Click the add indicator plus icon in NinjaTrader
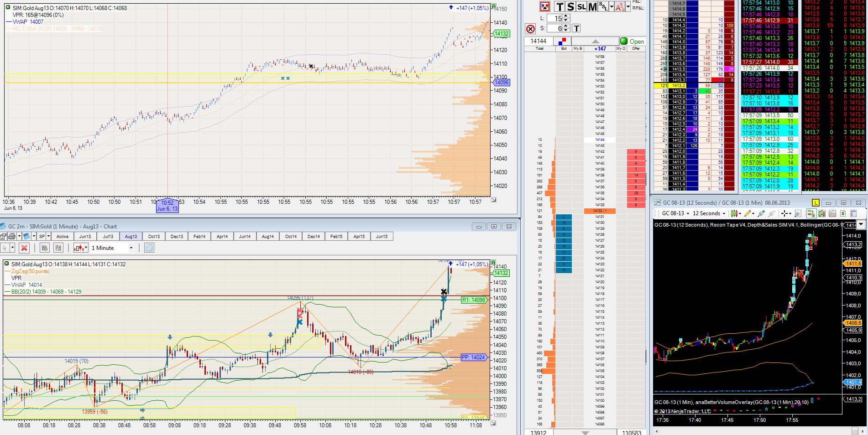Screen dimensions: 868x435 (x=761, y=213)
